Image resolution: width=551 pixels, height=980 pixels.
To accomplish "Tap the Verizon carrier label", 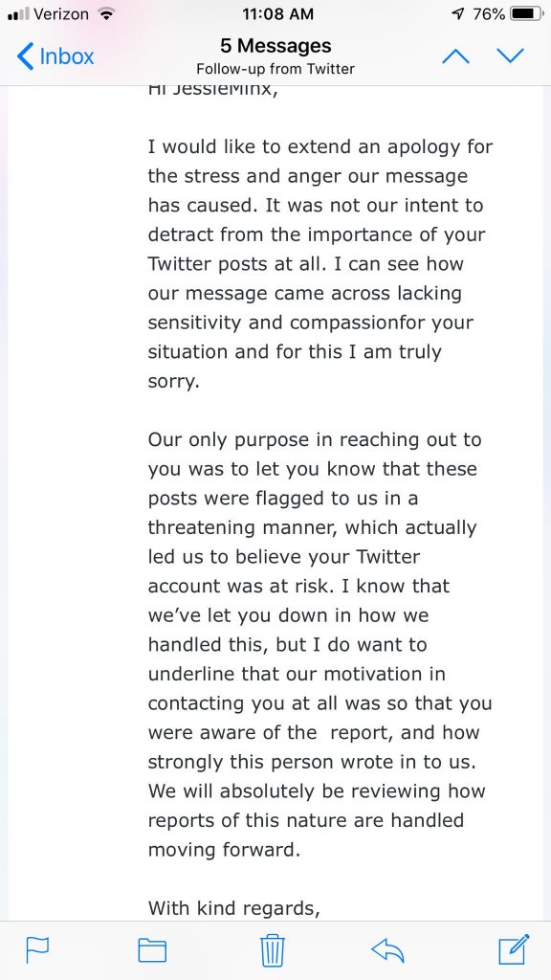I will (x=61, y=13).
